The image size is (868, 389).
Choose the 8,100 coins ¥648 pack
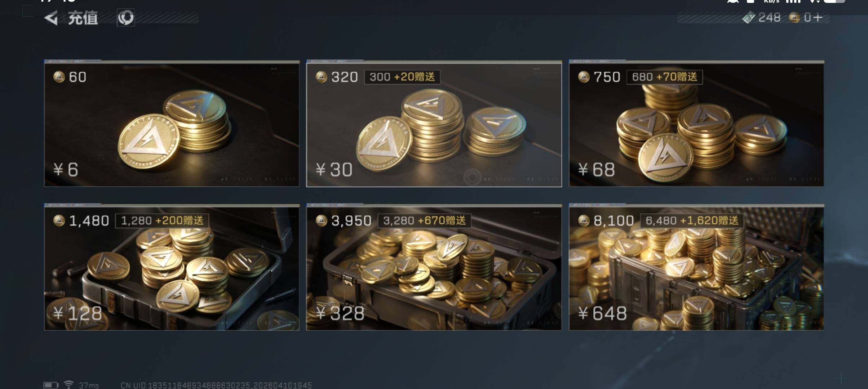click(x=696, y=267)
